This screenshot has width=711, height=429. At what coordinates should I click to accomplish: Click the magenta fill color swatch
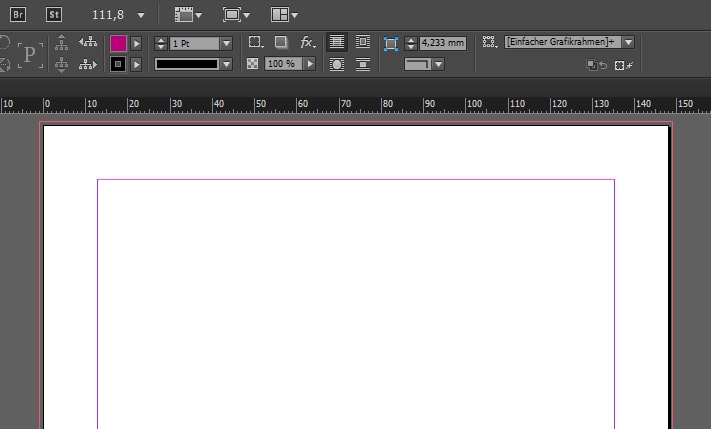pos(119,43)
